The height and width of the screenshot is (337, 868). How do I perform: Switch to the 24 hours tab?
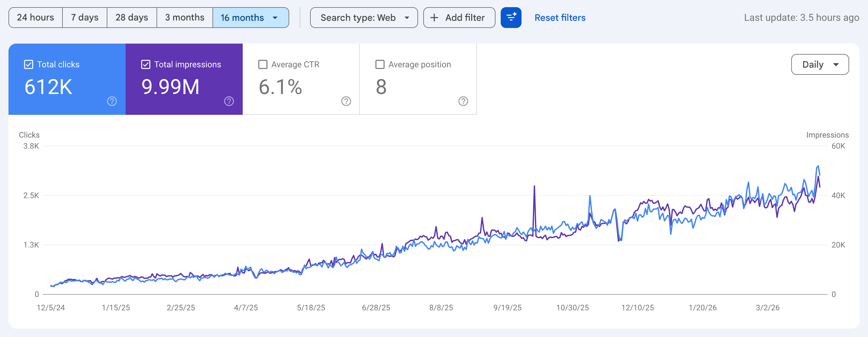tap(35, 18)
